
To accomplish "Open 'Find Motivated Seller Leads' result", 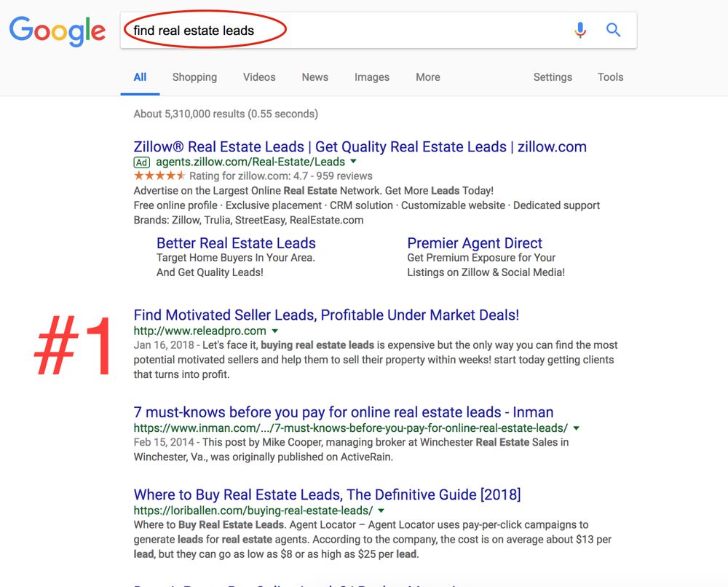I will 326,315.
